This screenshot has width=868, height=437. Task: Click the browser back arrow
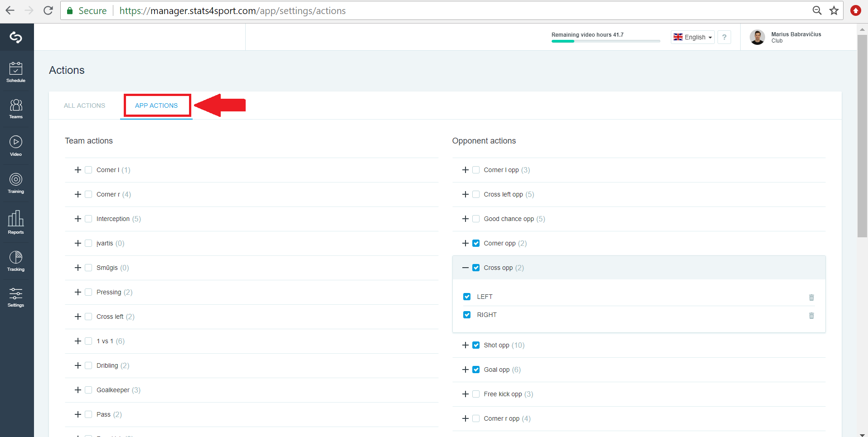pos(10,10)
